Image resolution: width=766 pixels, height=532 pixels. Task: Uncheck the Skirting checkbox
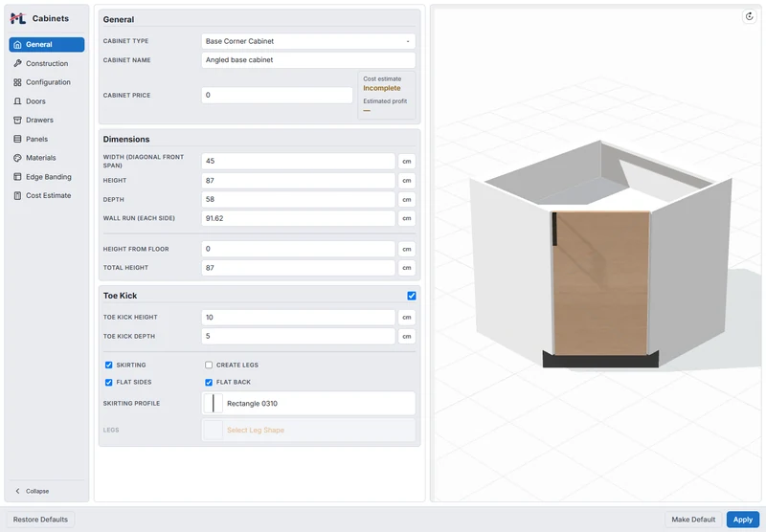[x=109, y=366]
